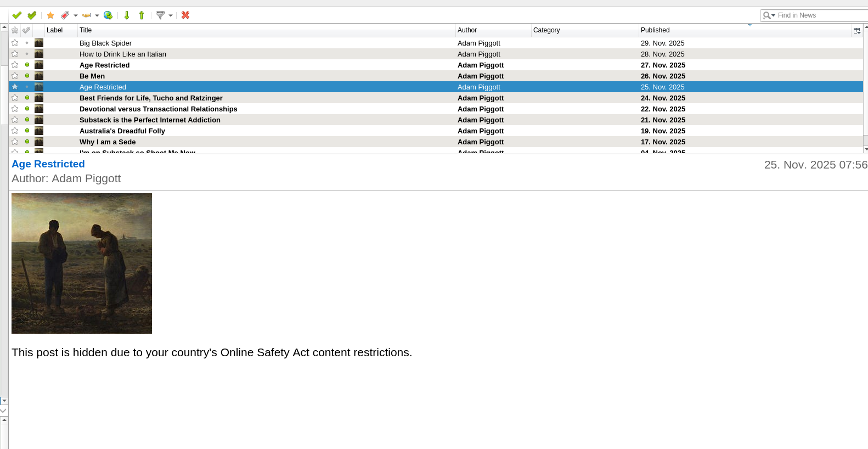Sort by the Published column header
This screenshot has height=449, width=868.
coord(655,30)
